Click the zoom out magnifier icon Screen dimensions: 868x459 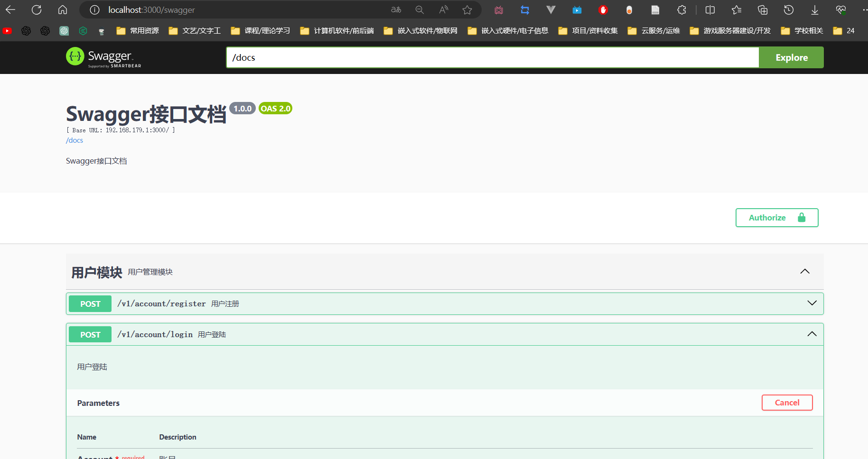click(x=420, y=10)
